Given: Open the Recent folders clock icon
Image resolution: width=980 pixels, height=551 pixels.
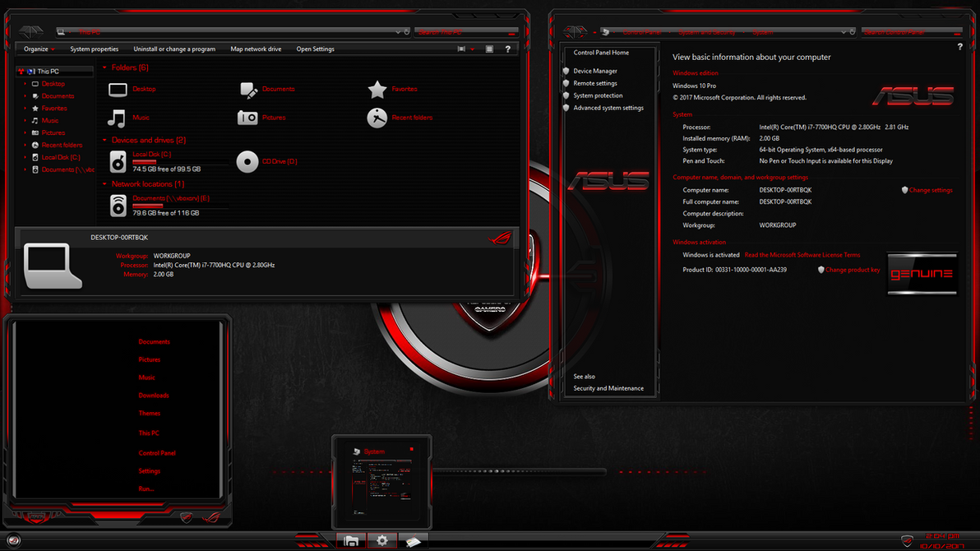Looking at the screenshot, I should click(x=377, y=118).
